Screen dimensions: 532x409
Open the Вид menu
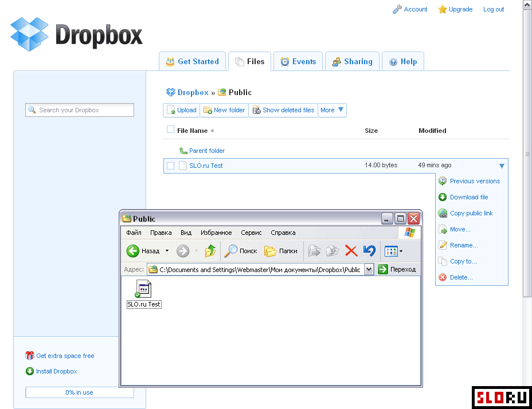click(x=186, y=233)
